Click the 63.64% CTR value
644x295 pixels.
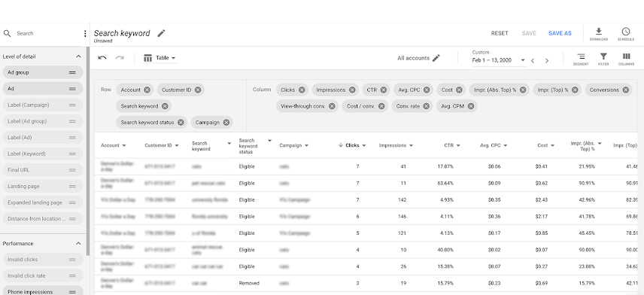(x=445, y=183)
